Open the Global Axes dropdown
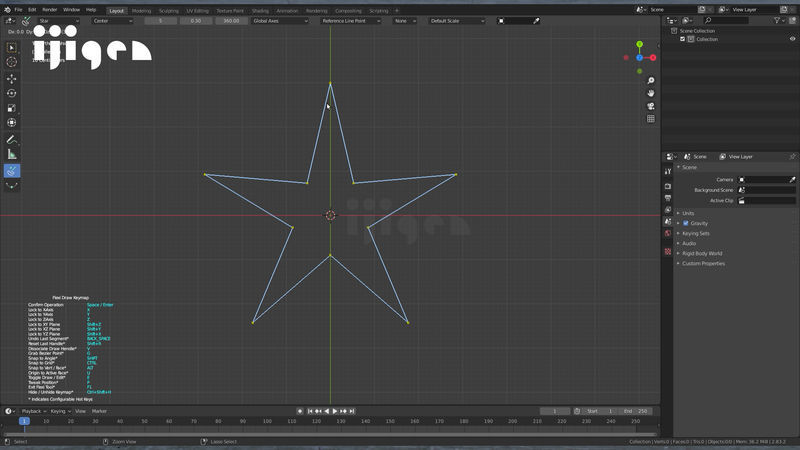800x450 pixels. (280, 21)
